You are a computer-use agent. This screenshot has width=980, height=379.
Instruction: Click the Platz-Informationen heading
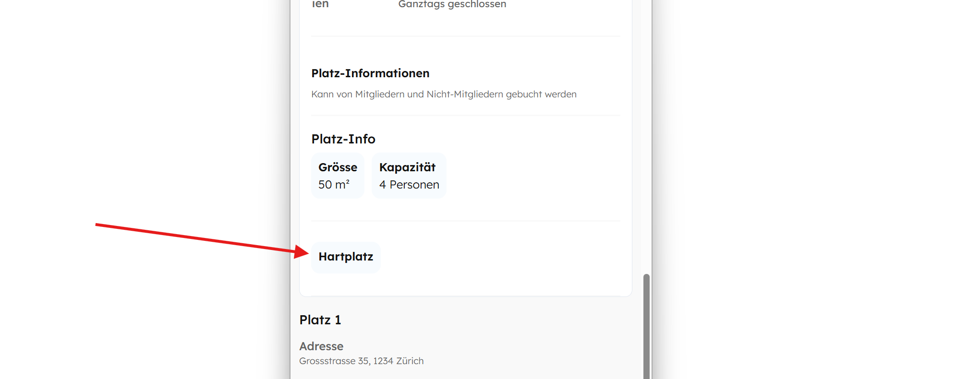[x=370, y=73]
